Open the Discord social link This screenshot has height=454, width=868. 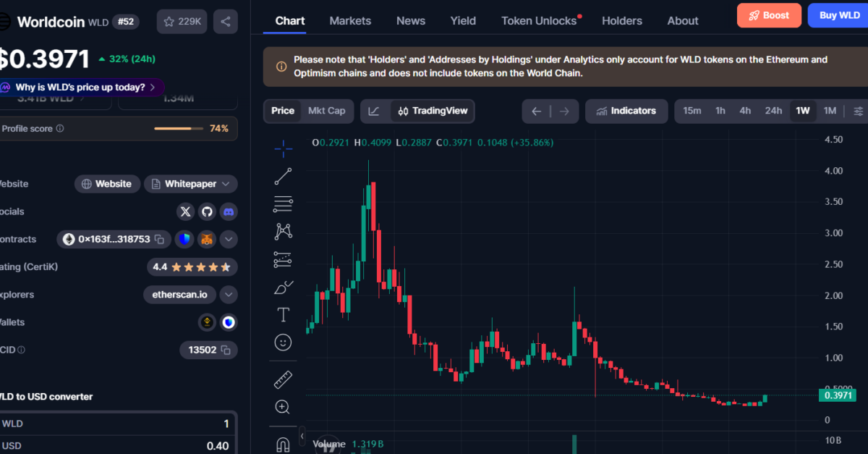point(229,211)
